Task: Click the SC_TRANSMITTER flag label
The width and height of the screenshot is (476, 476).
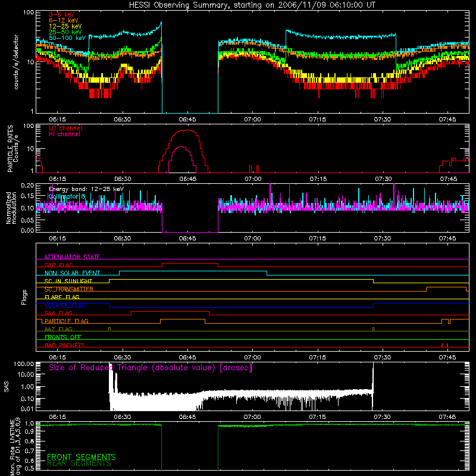Action: (69, 289)
